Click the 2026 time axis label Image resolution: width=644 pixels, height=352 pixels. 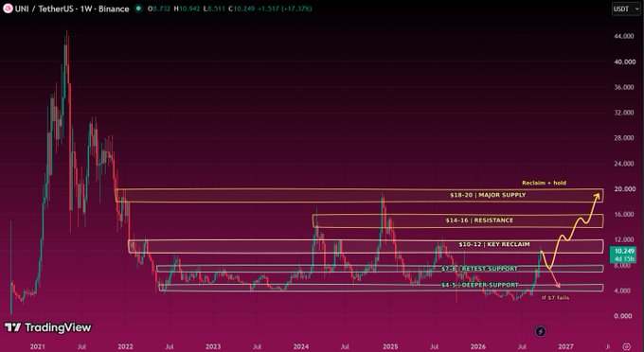point(477,346)
